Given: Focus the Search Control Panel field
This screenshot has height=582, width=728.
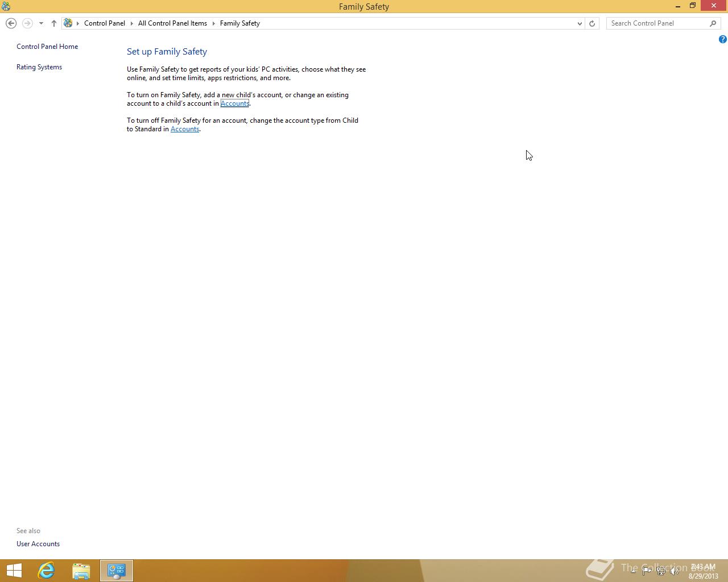Looking at the screenshot, I should 657,23.
